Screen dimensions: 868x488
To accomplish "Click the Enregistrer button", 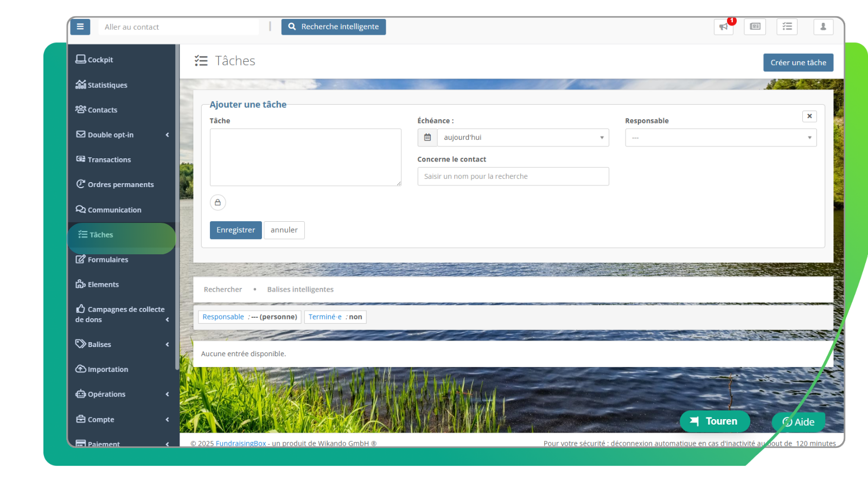I will pos(235,230).
